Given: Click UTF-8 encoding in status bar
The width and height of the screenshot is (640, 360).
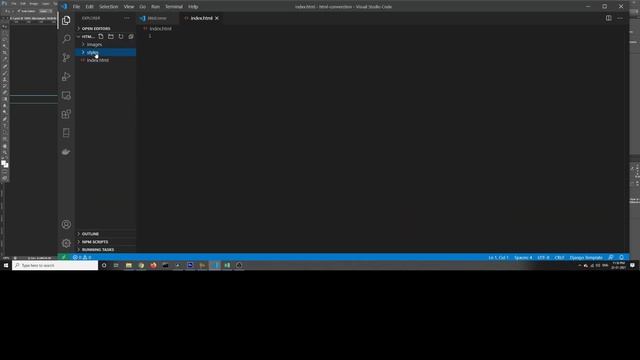Looking at the screenshot, I should [x=543, y=257].
